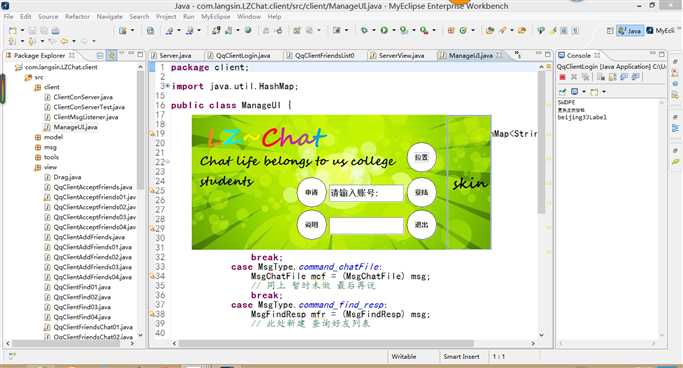
Task: Click the 说明 round button in LZ-Chat
Action: 311,225
